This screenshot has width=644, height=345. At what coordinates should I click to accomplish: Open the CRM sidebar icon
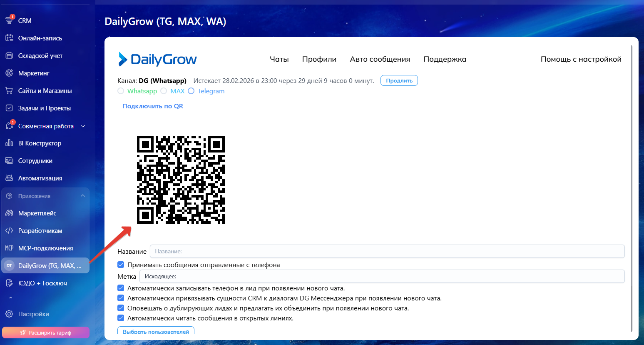click(x=9, y=20)
